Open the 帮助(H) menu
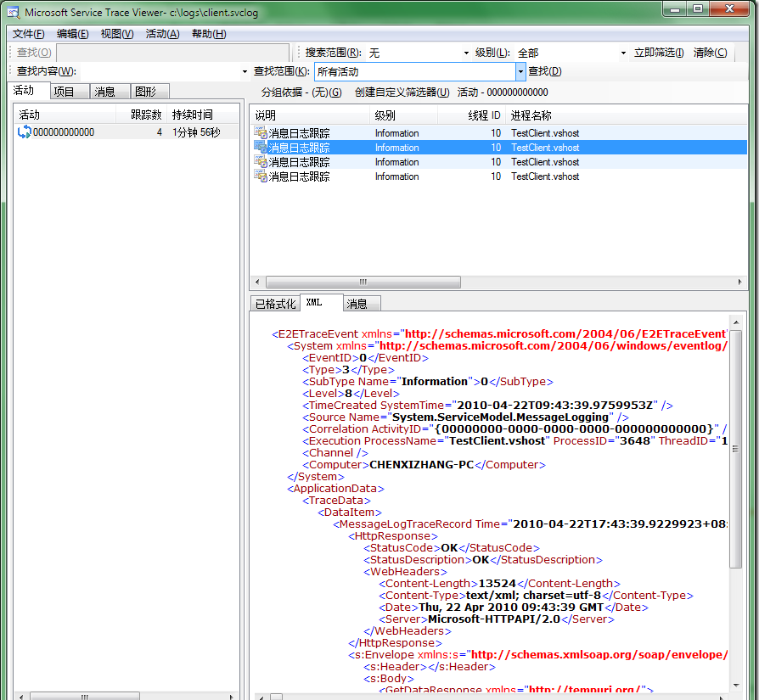Image resolution: width=759 pixels, height=700 pixels. (209, 34)
